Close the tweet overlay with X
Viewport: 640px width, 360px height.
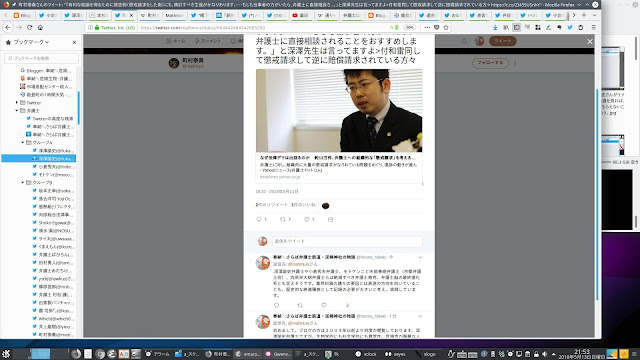click(590, 41)
